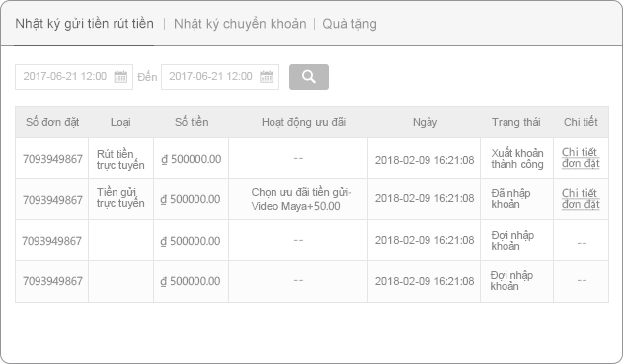Open Chi tiết đơn đặt for Rút tiền row
Viewport: 623px width, 364px height.
tap(581, 158)
